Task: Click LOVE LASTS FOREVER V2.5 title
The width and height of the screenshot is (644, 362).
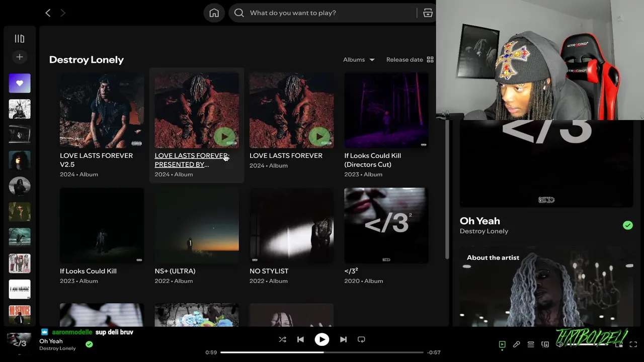Action: click(x=97, y=160)
